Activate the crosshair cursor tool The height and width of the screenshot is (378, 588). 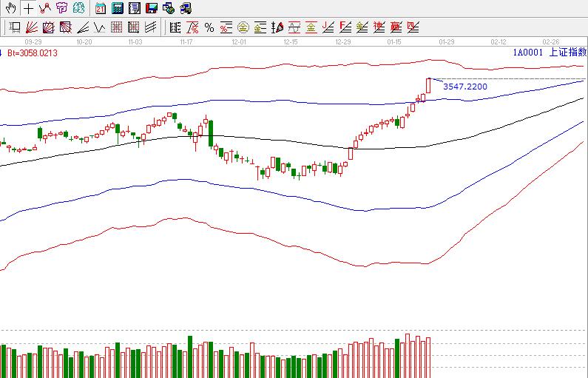[27, 9]
